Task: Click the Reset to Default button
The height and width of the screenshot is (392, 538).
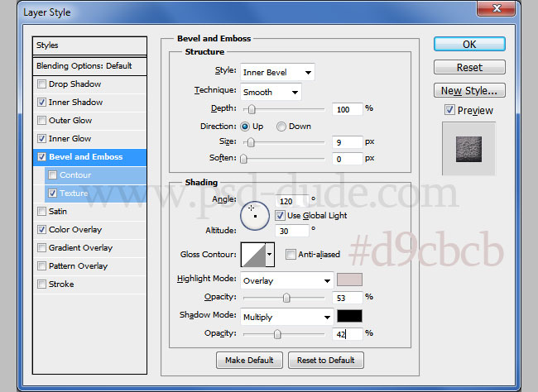Action: [326, 360]
